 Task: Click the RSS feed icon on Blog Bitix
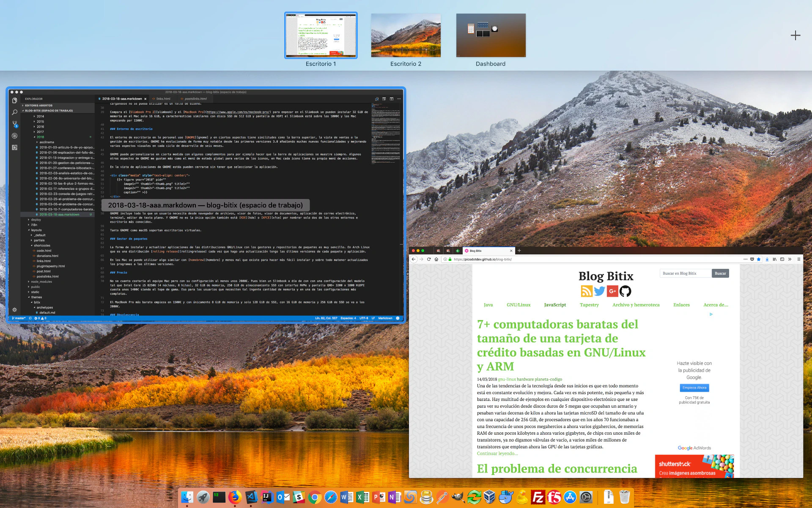(x=587, y=291)
